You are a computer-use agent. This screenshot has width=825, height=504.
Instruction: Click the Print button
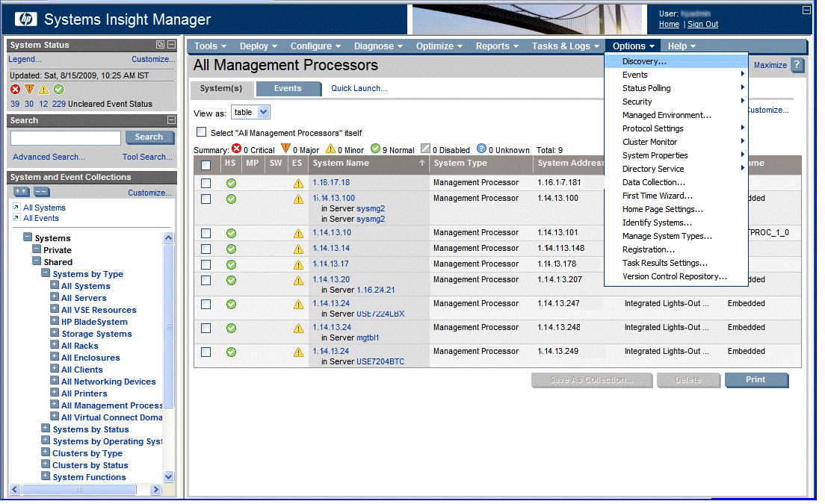point(756,380)
